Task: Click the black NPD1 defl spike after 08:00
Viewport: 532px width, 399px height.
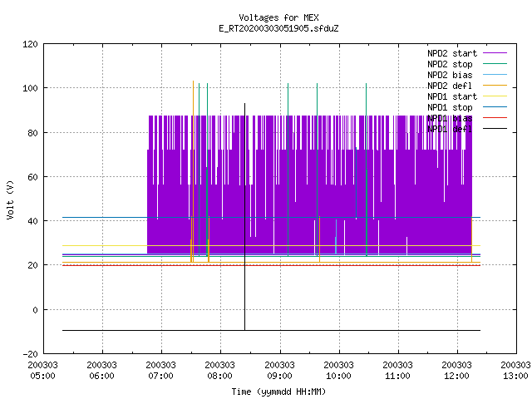Action: (244, 217)
